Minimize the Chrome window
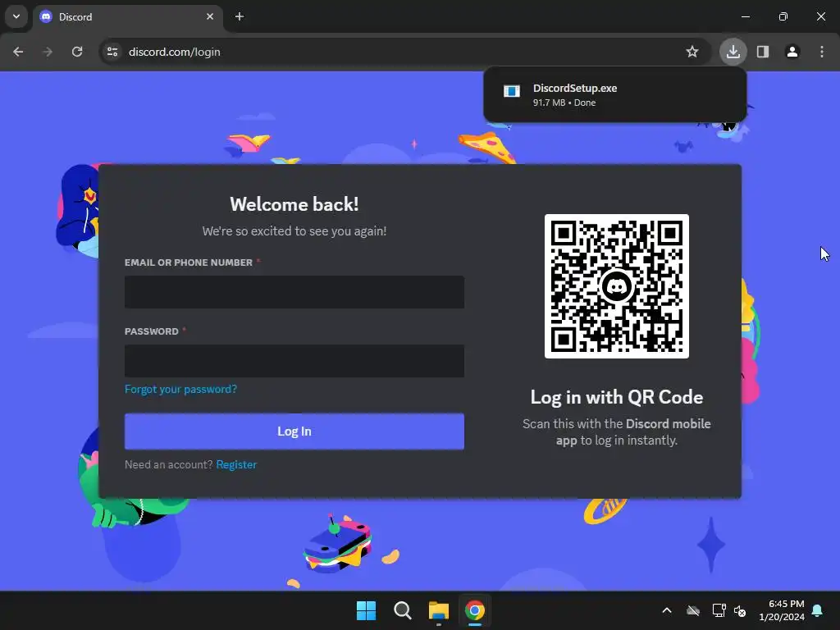Screen dimensions: 840x630 click(745, 16)
